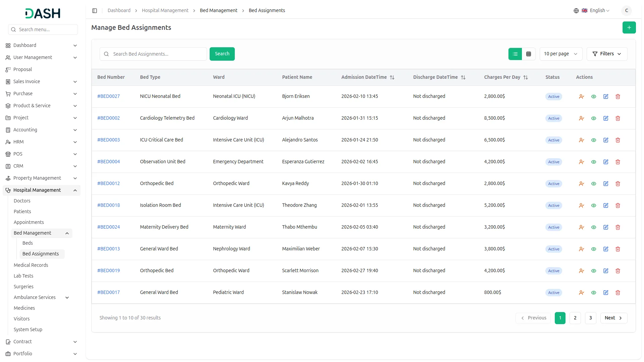Viewport: 644px width, 362px height.
Task: Delete the Stanislaw Nowak assignment row
Action: (x=618, y=293)
